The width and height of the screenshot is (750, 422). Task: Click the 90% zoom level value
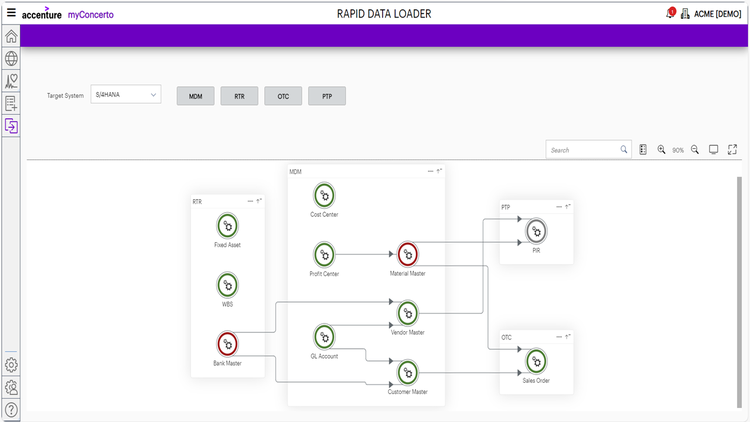[x=678, y=150]
